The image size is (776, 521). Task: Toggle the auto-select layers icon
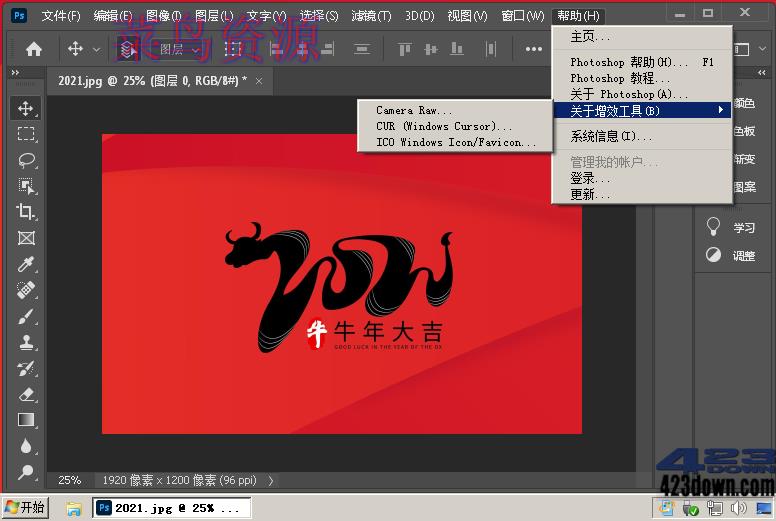[128, 49]
